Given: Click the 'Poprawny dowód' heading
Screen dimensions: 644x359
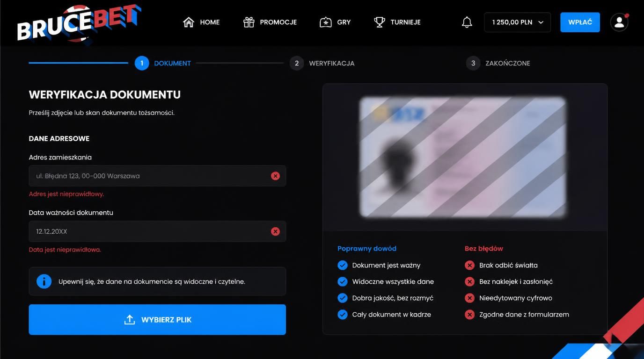Looking at the screenshot, I should [x=367, y=249].
